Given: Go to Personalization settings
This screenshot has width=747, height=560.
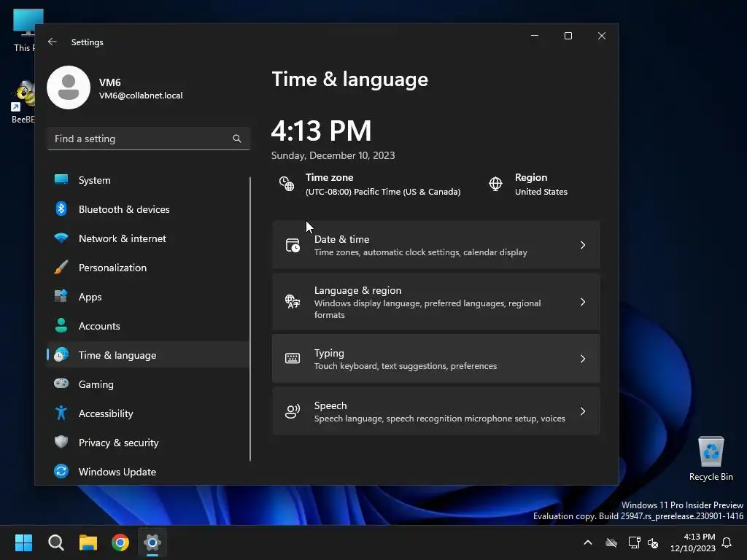Looking at the screenshot, I should 147,267.
